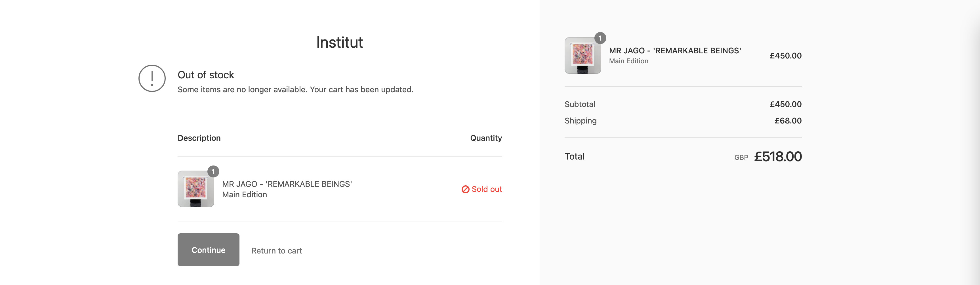The height and width of the screenshot is (285, 980).
Task: Click quantity badge on order summary thumbnail
Action: pyautogui.click(x=600, y=38)
